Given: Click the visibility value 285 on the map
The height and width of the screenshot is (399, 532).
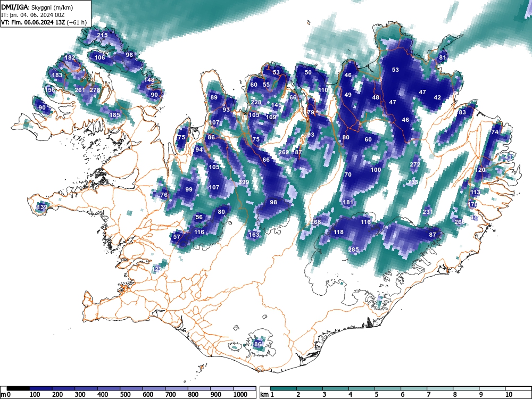Looking at the screenshot, I should tap(353, 250).
